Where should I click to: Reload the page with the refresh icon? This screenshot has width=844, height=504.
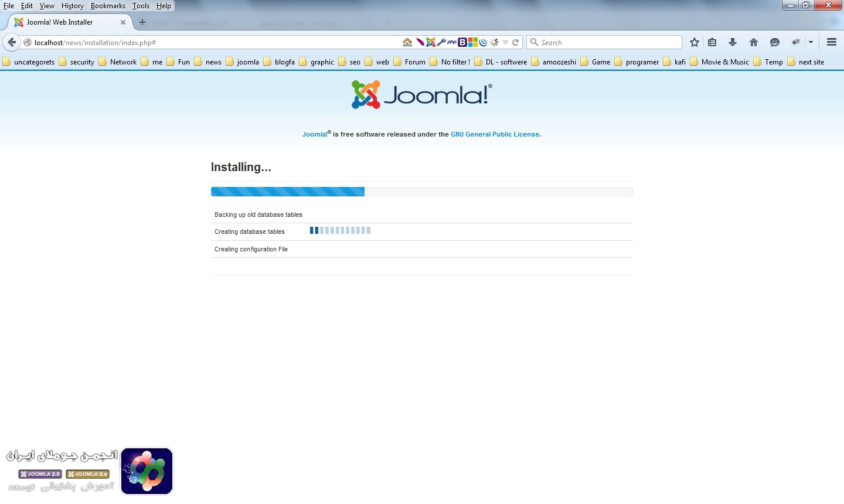pos(516,42)
